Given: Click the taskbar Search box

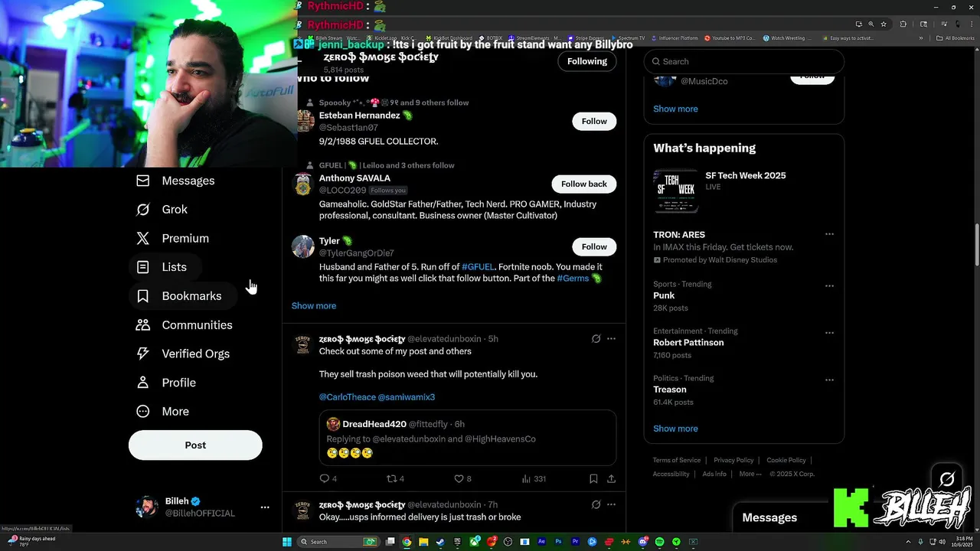Looking at the screenshot, I should [338, 542].
